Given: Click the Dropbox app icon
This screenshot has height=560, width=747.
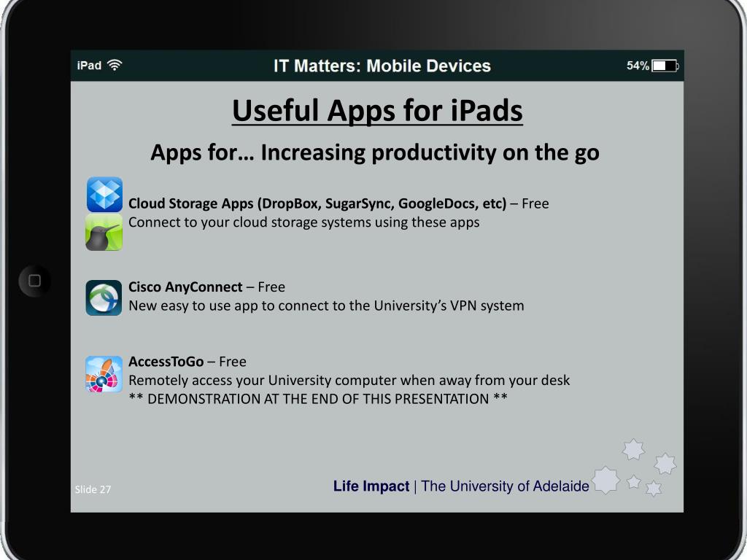Looking at the screenshot, I should click(104, 194).
